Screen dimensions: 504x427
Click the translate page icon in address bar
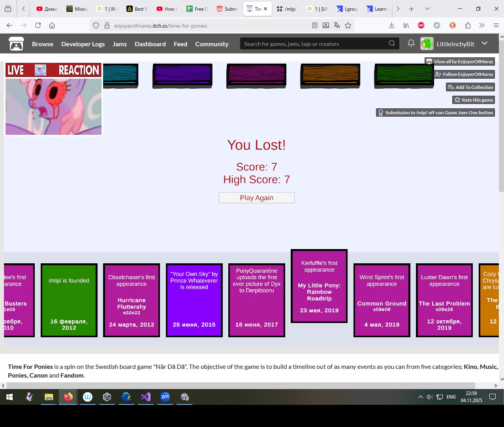pos(337,25)
